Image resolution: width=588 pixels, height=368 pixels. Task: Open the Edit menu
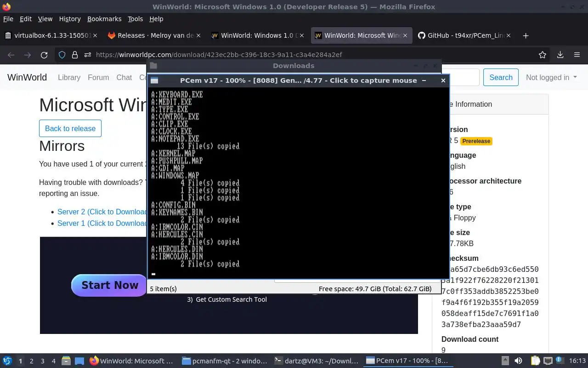click(26, 19)
